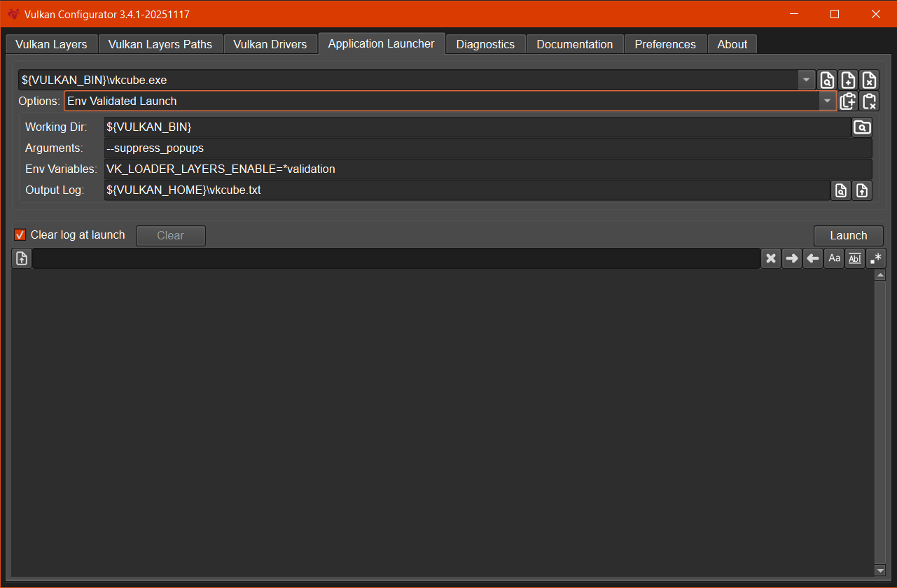897x588 pixels.
Task: Switch to the Vulkan Layers tab
Action: point(51,44)
